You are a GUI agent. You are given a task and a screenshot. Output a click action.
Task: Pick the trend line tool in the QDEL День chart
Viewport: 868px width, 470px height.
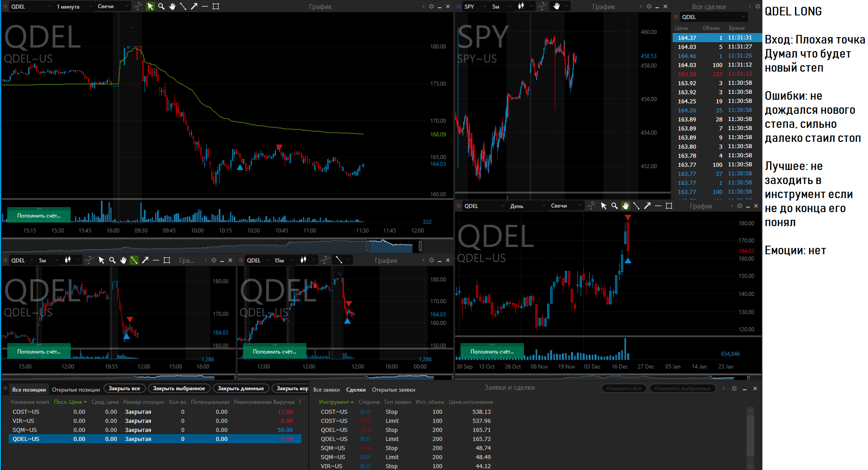click(636, 206)
